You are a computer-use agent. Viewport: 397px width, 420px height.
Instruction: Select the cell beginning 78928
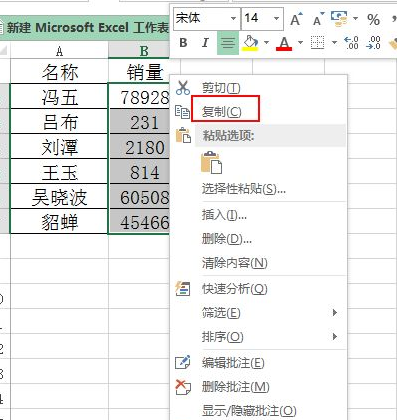point(140,96)
